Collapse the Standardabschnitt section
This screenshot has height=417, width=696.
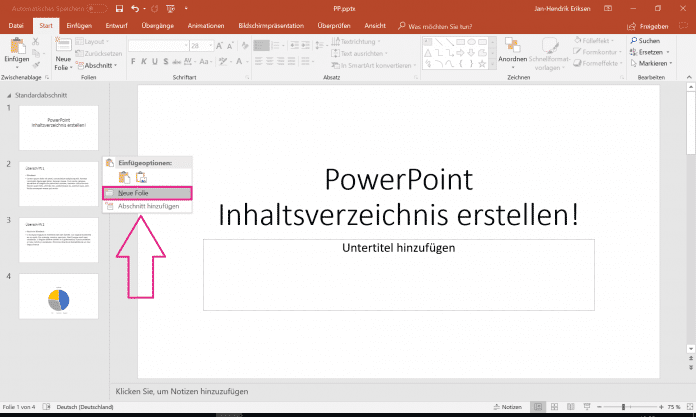tap(9, 96)
